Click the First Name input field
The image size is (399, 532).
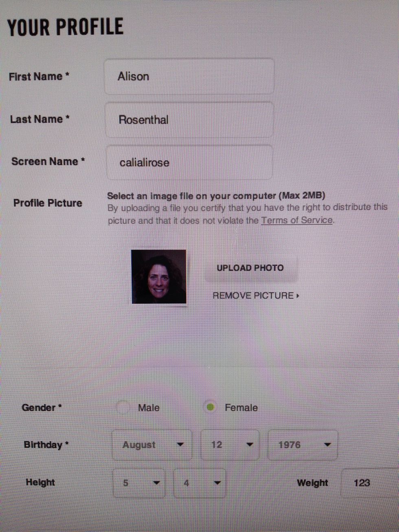click(x=189, y=77)
